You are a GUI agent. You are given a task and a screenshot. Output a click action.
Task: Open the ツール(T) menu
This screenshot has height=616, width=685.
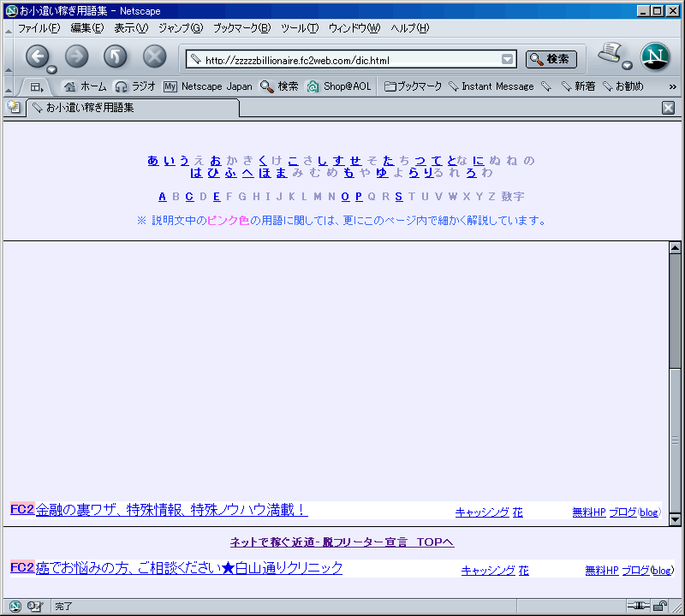[x=300, y=28]
